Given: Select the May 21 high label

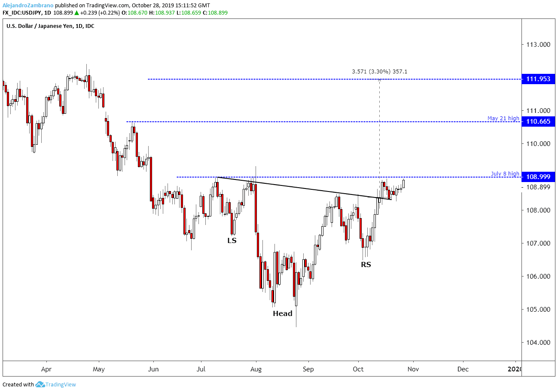Looking at the screenshot, I should tap(503, 118).
